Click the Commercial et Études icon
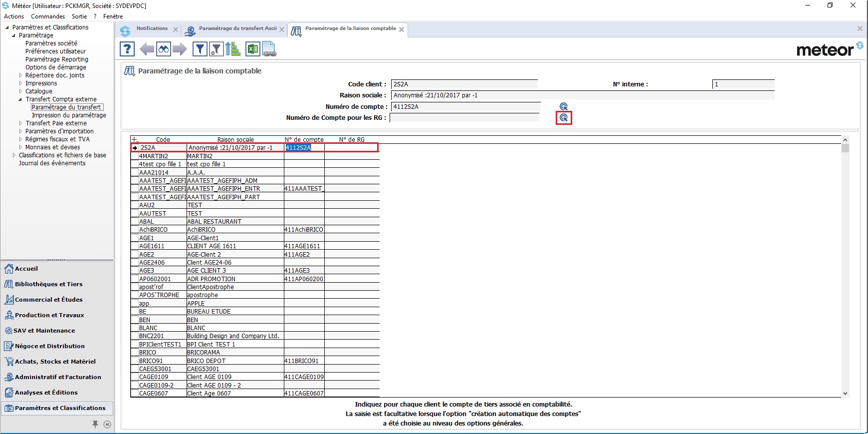Viewport: 868px width, 434px height. [8, 300]
